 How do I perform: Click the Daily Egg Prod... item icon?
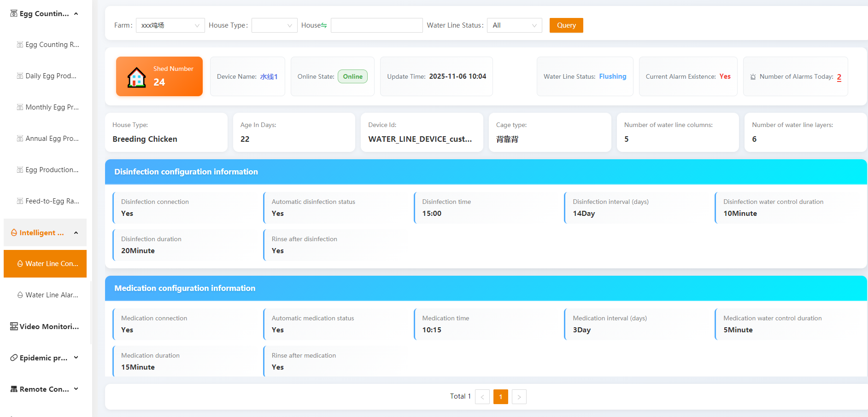(20, 76)
